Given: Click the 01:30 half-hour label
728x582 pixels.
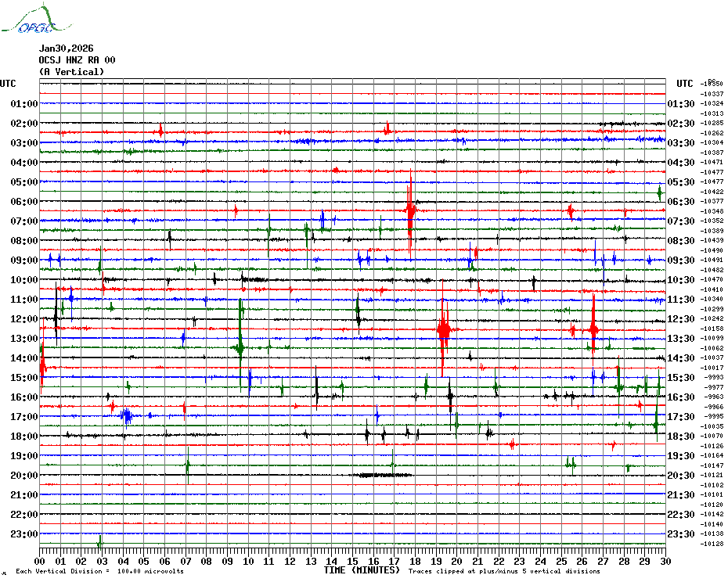Looking at the screenshot, I should [681, 103].
